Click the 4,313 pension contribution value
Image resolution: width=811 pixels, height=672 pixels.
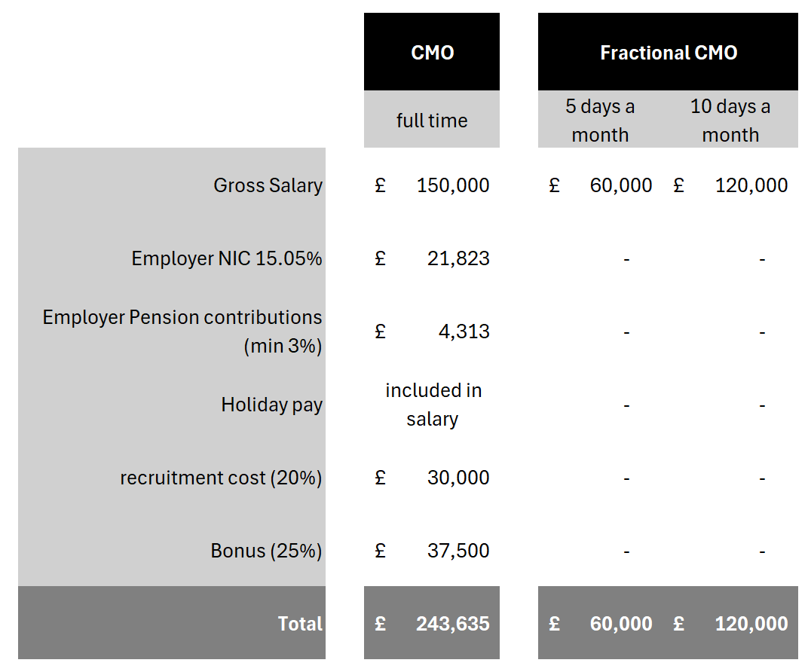click(464, 331)
